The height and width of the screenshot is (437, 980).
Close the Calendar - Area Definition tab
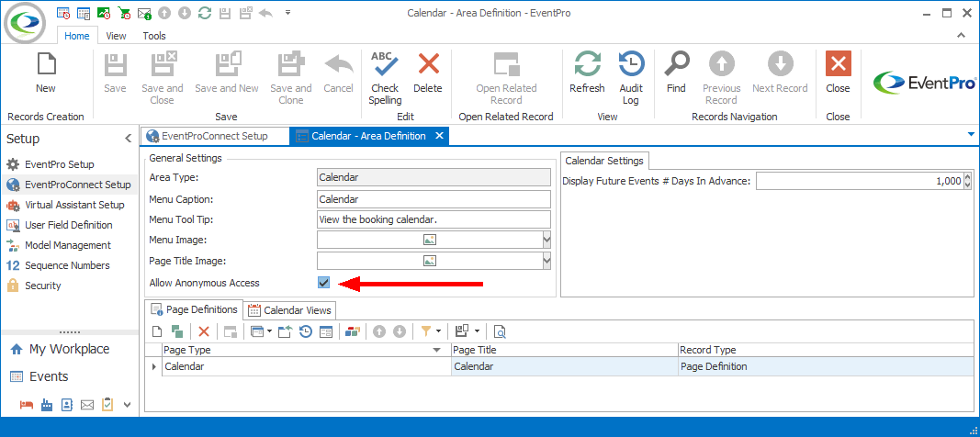(x=439, y=136)
